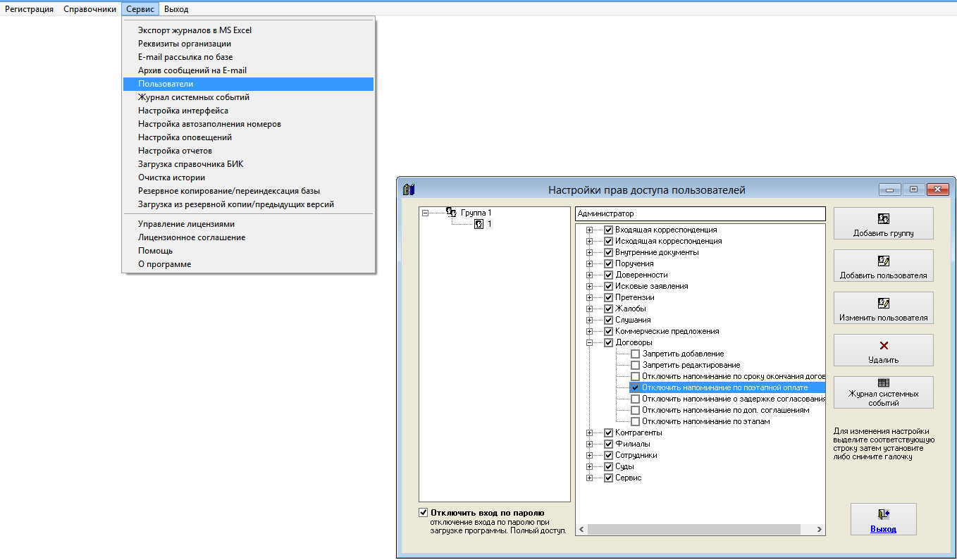The image size is (957, 560).
Task: Select Резервное копирование/переиндексация базы
Action: tap(248, 191)
